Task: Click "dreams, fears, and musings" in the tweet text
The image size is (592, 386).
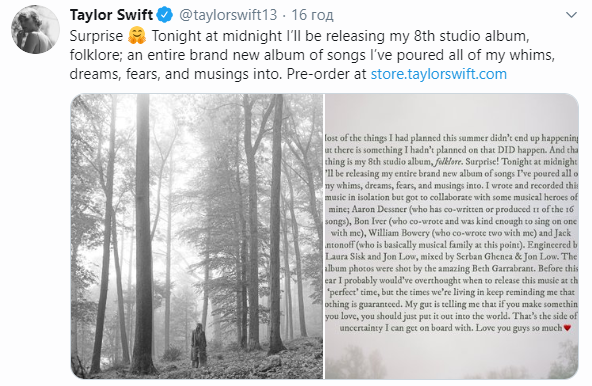Action: [x=157, y=74]
